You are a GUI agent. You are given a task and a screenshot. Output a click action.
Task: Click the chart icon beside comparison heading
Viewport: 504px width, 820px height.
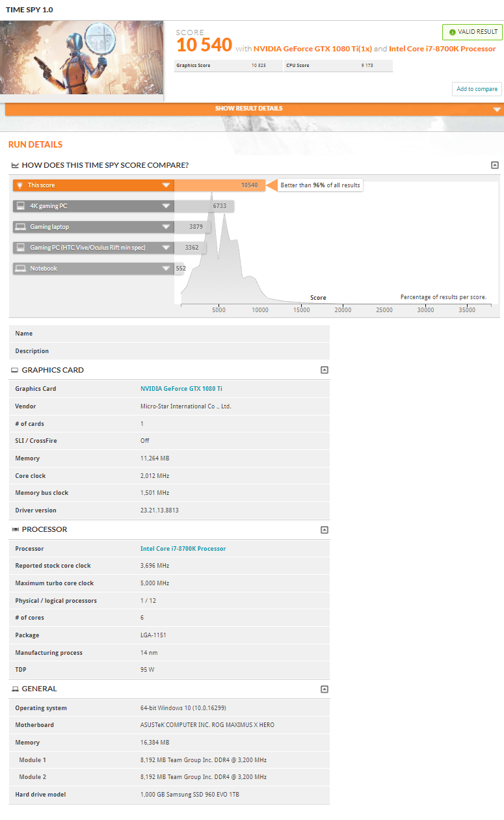coord(15,165)
